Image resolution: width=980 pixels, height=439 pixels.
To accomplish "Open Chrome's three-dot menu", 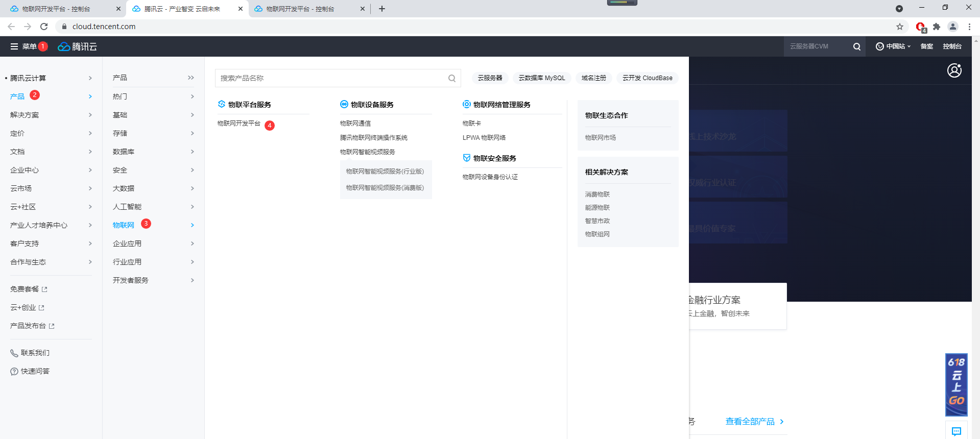I will pyautogui.click(x=969, y=27).
